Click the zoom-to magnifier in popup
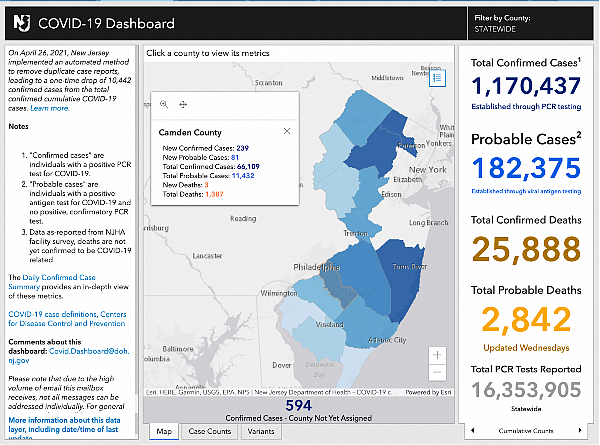Viewport: 600px width, 445px height. (164, 104)
